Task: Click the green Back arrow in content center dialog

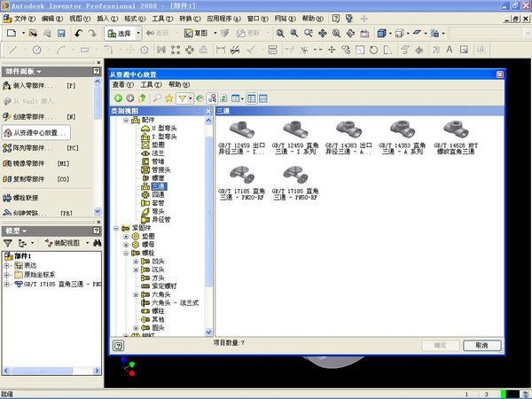Action: (118, 98)
